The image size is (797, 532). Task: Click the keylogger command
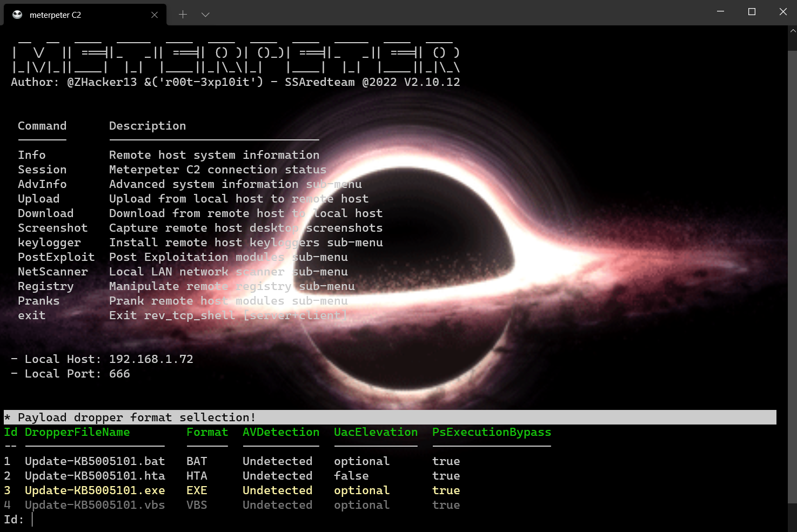click(x=49, y=243)
